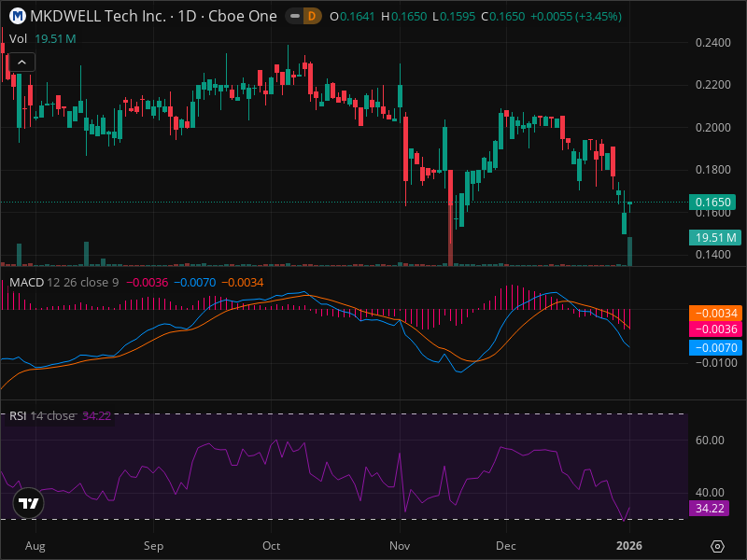
Task: Select the MACD 12 26 close 9 legend
Action: 63,283
